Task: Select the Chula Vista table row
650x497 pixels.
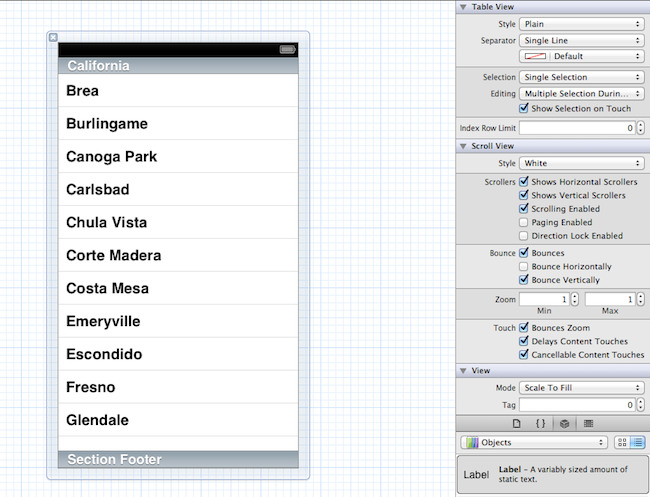Action: [178, 222]
